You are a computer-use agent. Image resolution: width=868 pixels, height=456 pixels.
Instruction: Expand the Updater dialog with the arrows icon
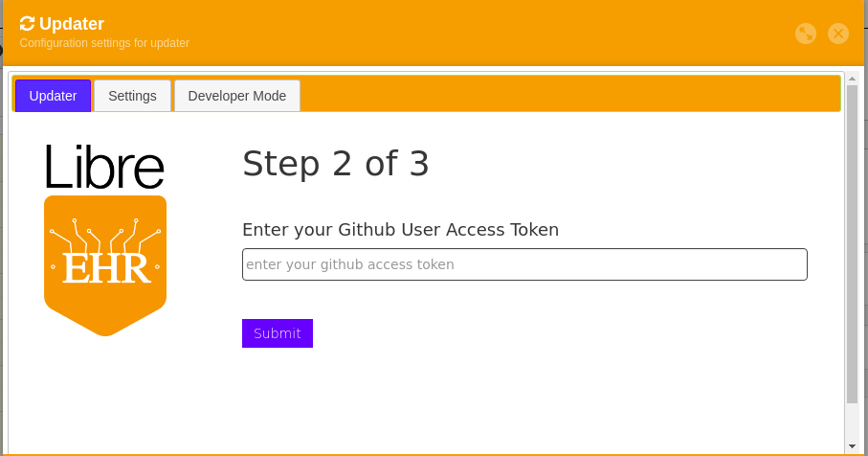click(x=806, y=34)
